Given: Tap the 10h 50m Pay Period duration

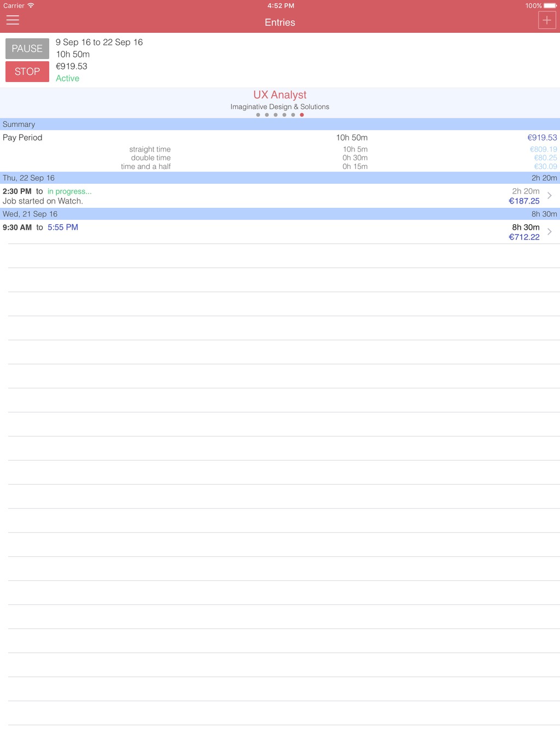Looking at the screenshot, I should [352, 138].
